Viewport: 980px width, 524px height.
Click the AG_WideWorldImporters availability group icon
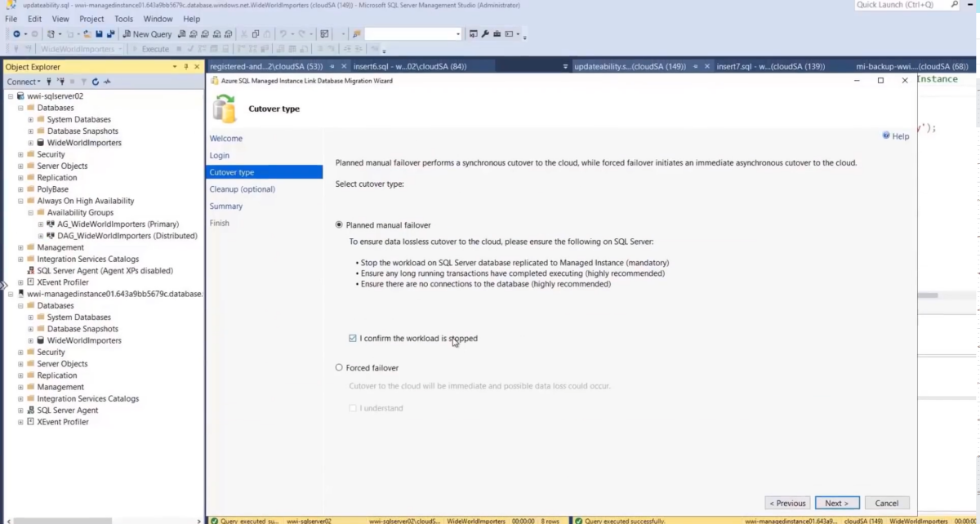[51, 224]
